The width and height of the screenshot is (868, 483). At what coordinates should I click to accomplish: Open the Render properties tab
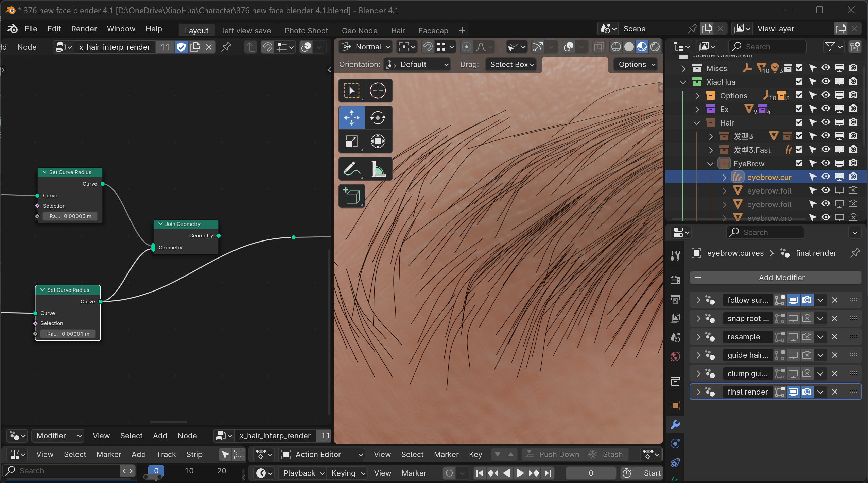click(x=675, y=280)
